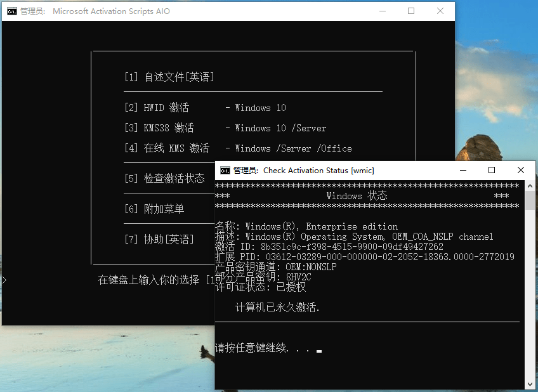This screenshot has width=538, height=392.
Task: Click the scrollbar up arrow on activation window
Action: pyautogui.click(x=529, y=185)
